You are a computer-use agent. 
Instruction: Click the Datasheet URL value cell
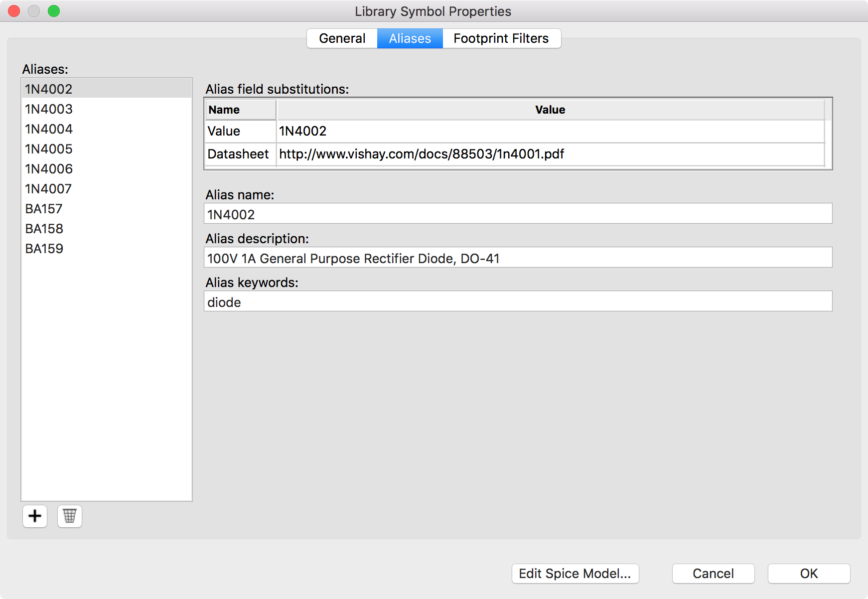pyautogui.click(x=550, y=154)
